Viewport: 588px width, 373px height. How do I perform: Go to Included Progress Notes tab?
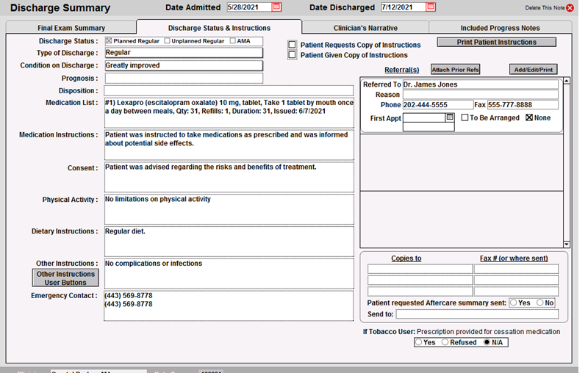coord(501,28)
